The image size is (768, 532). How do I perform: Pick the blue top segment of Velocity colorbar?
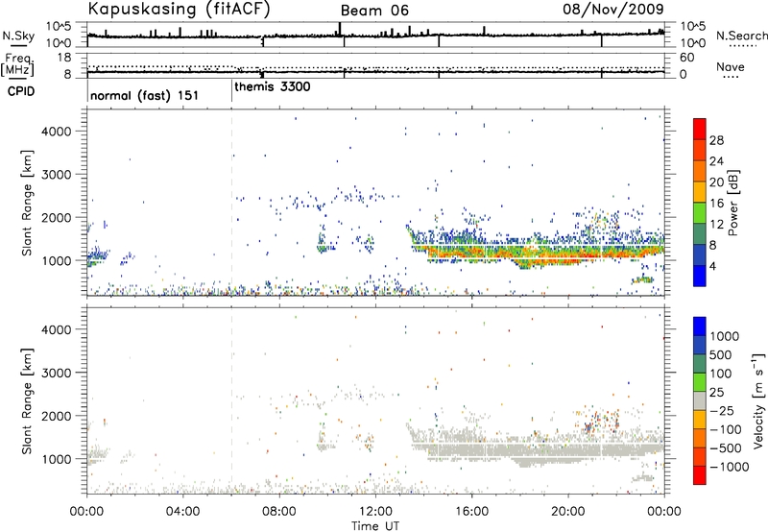(700, 326)
